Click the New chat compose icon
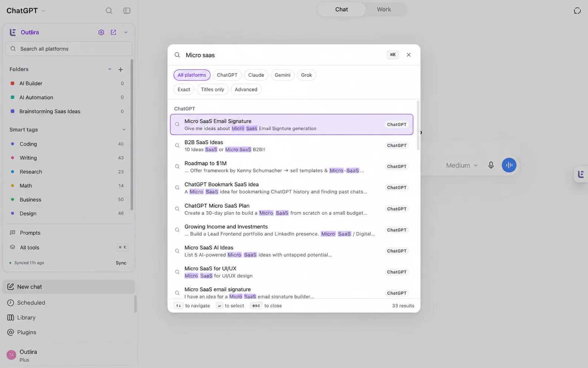This screenshot has height=368, width=588. tap(10, 287)
